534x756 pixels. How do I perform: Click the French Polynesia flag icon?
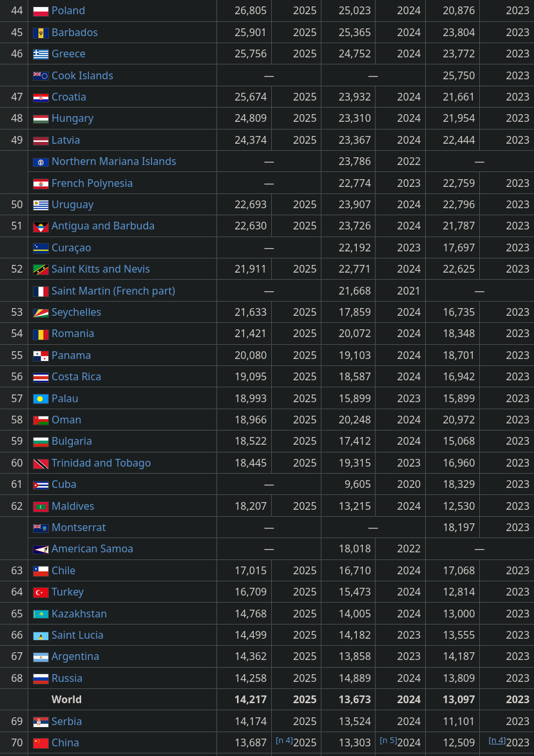(x=41, y=184)
